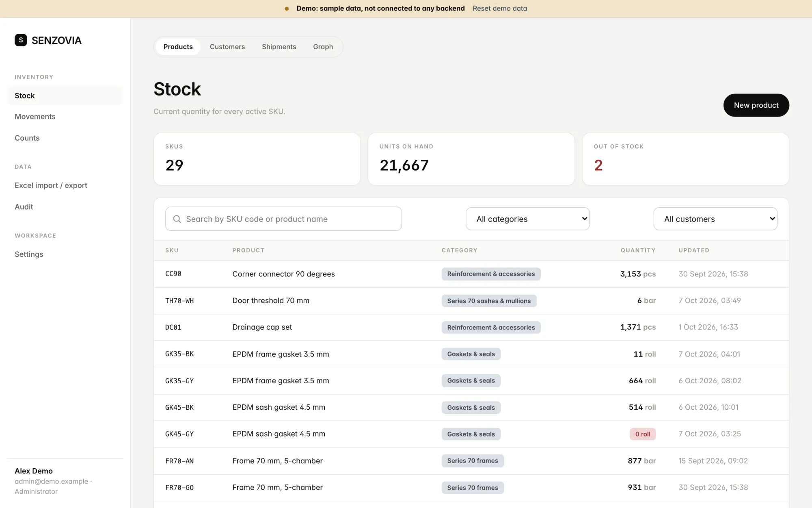Image resolution: width=812 pixels, height=508 pixels.
Task: Click Series 70 frames tag for FR70-GO
Action: 473,488
